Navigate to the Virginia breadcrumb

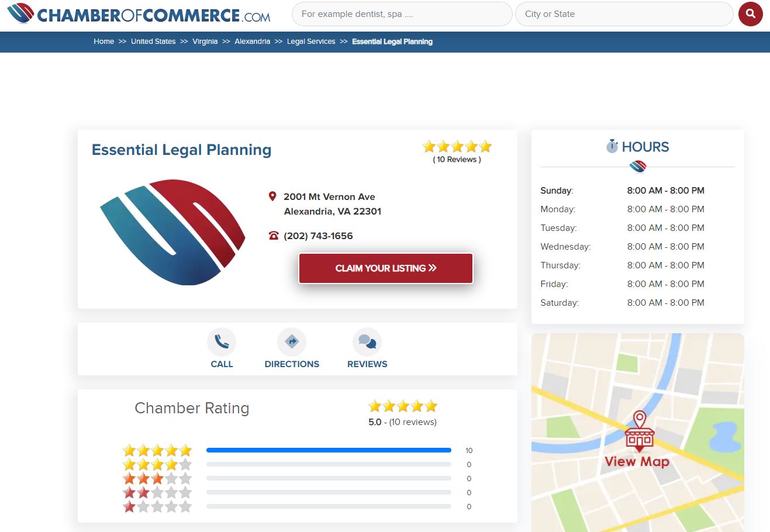pos(205,42)
